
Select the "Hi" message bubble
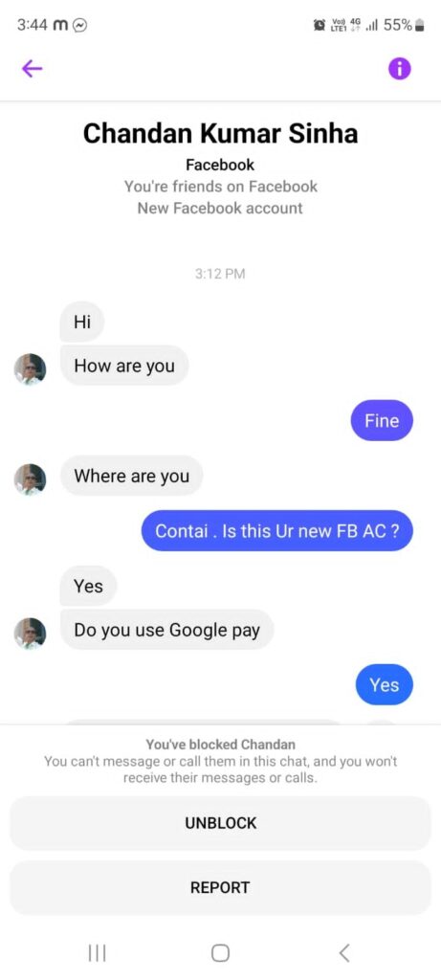click(x=82, y=323)
